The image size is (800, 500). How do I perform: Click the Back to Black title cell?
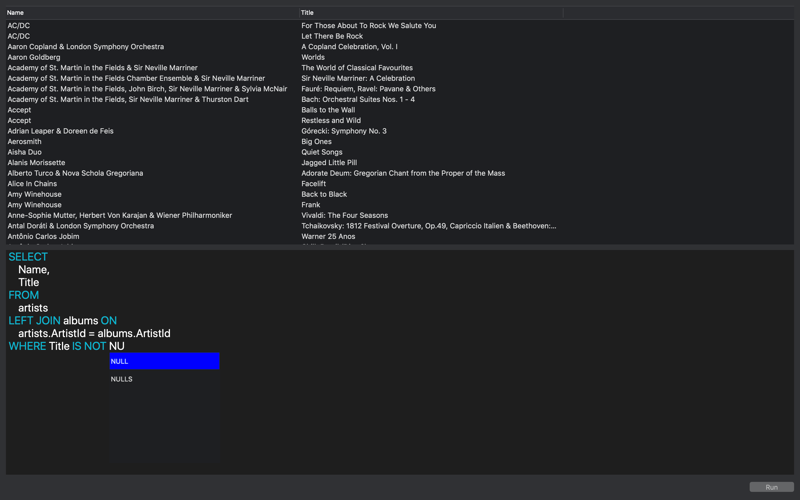coord(324,194)
